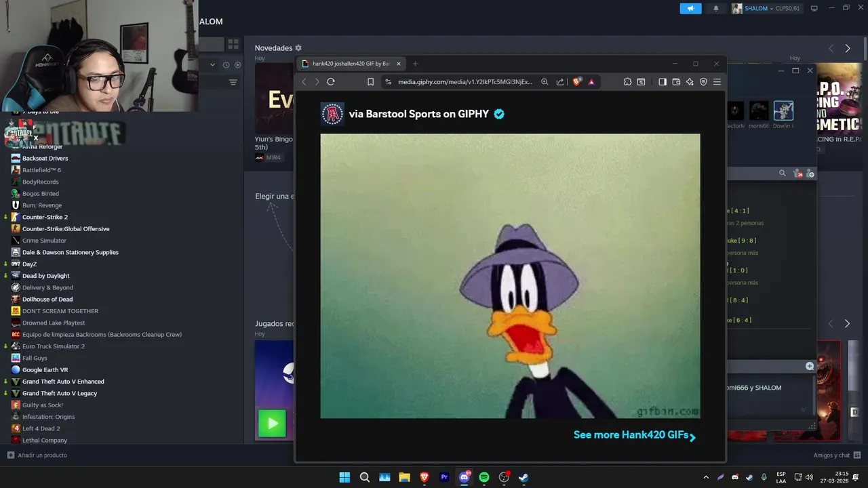
Task: Select Counter-Strike 2 in library
Action: point(45,217)
